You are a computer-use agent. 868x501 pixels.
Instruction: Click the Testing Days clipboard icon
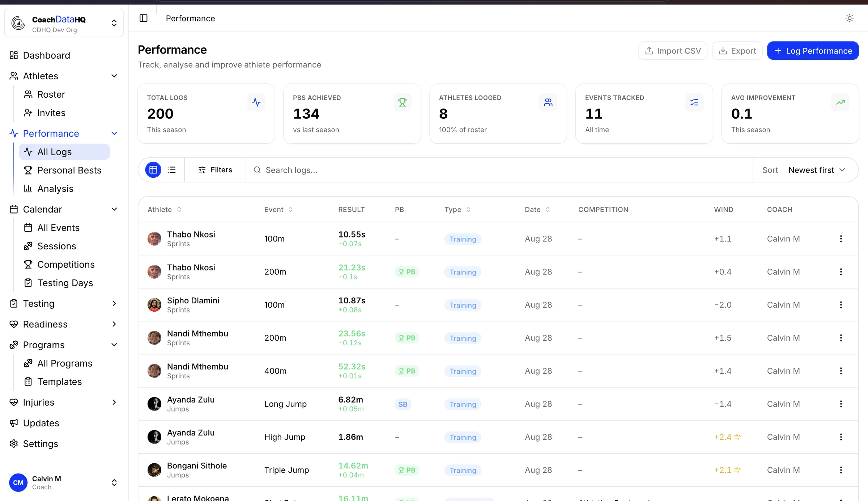coord(28,283)
